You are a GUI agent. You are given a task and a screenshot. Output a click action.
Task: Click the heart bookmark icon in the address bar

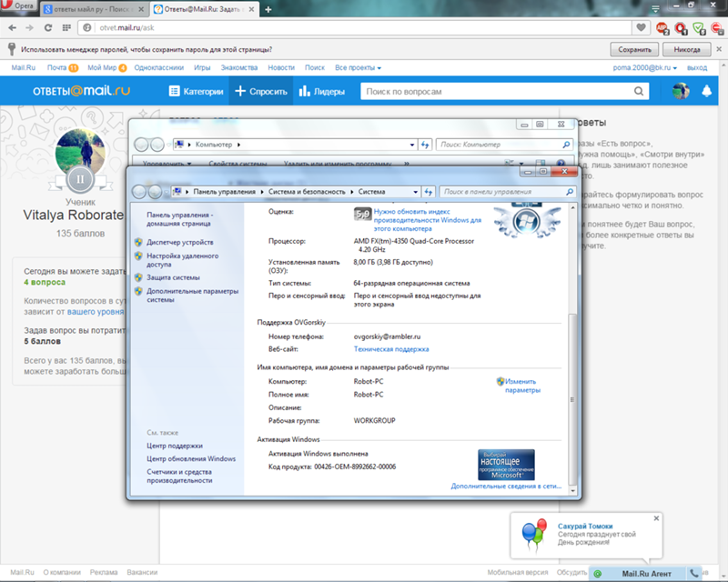coord(642,28)
